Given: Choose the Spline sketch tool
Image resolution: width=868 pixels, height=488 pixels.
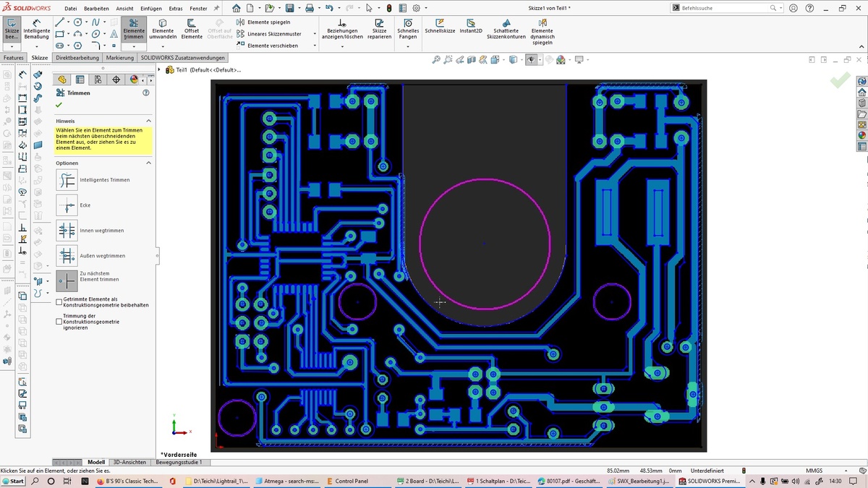Looking at the screenshot, I should point(95,22).
